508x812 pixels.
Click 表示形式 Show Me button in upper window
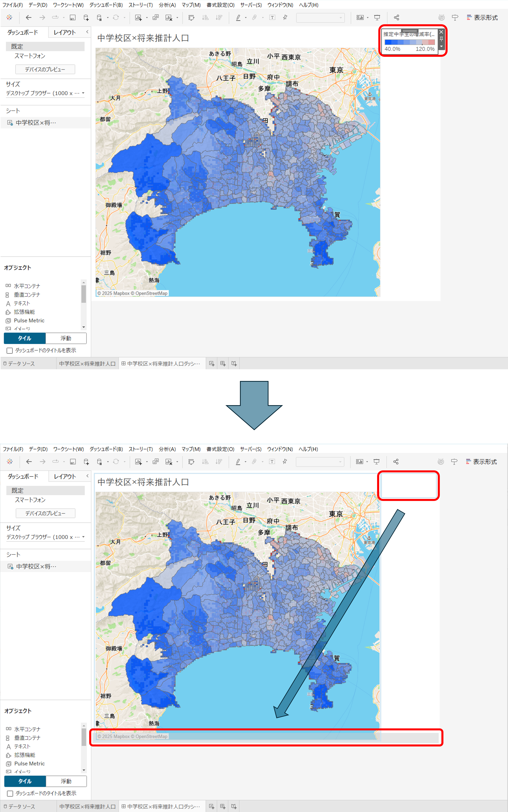(x=482, y=17)
